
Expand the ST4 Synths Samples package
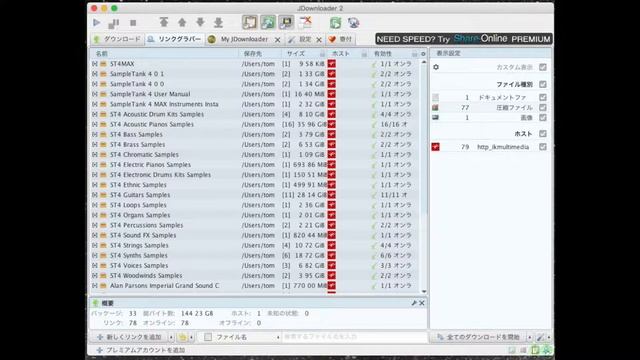point(95,256)
